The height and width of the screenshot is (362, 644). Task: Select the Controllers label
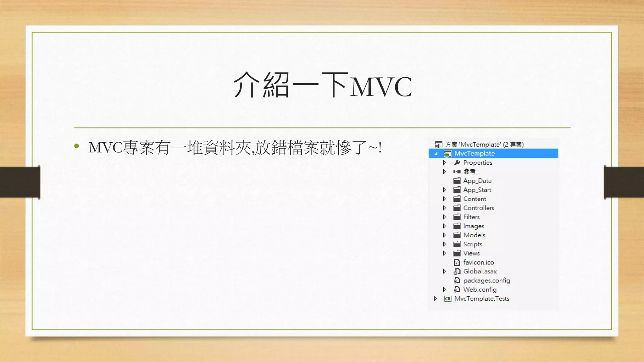click(x=479, y=208)
